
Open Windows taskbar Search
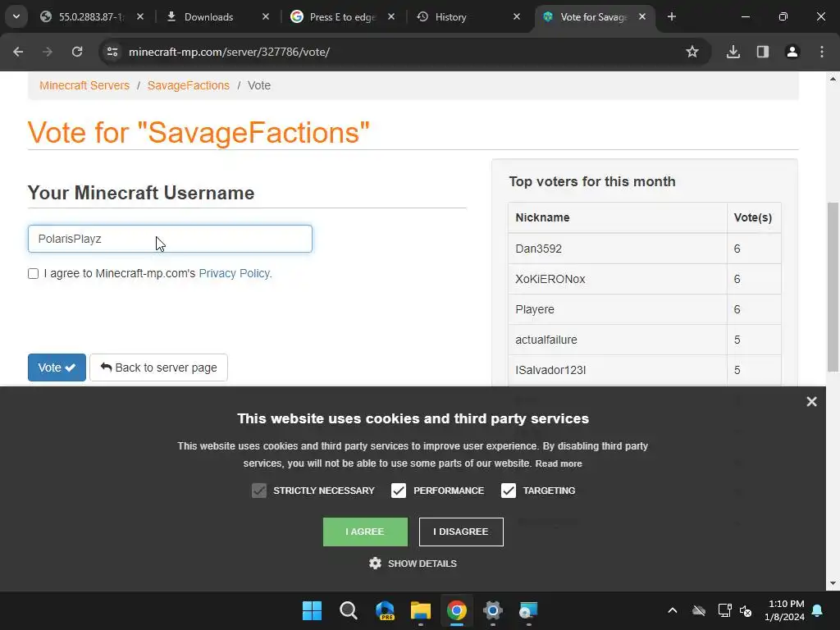[x=348, y=610]
